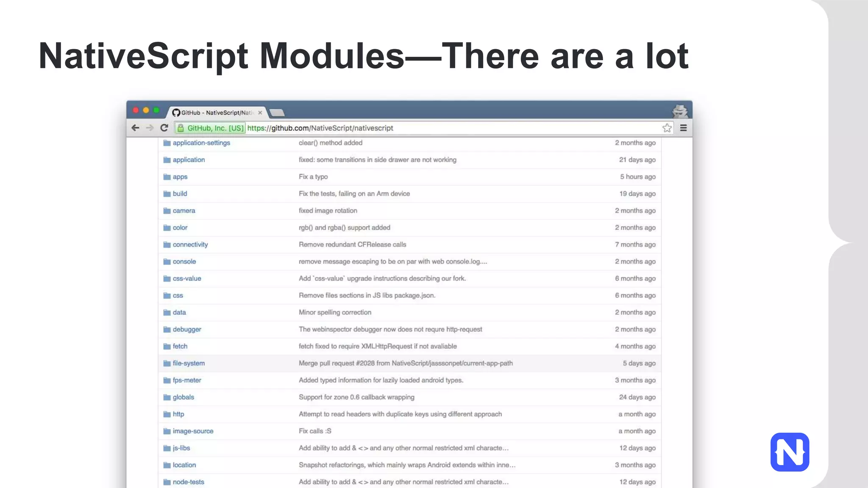
Task: Open commit 'Fix calls :S'
Action: point(315,431)
